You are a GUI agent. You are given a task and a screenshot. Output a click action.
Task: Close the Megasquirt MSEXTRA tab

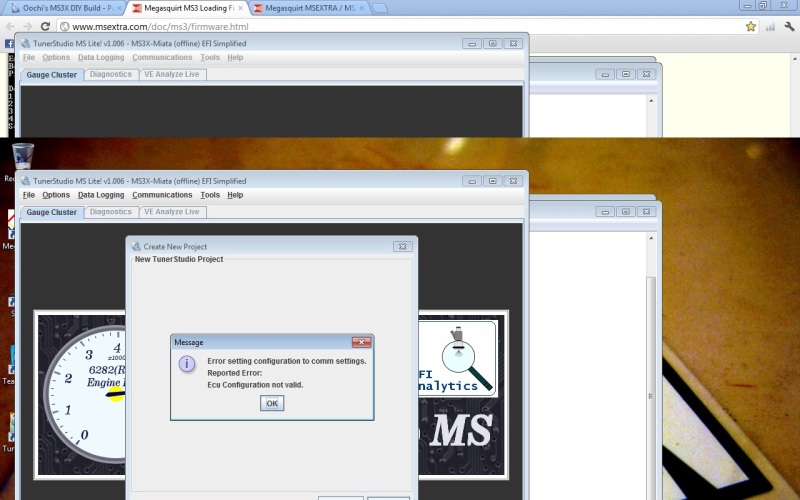point(362,8)
